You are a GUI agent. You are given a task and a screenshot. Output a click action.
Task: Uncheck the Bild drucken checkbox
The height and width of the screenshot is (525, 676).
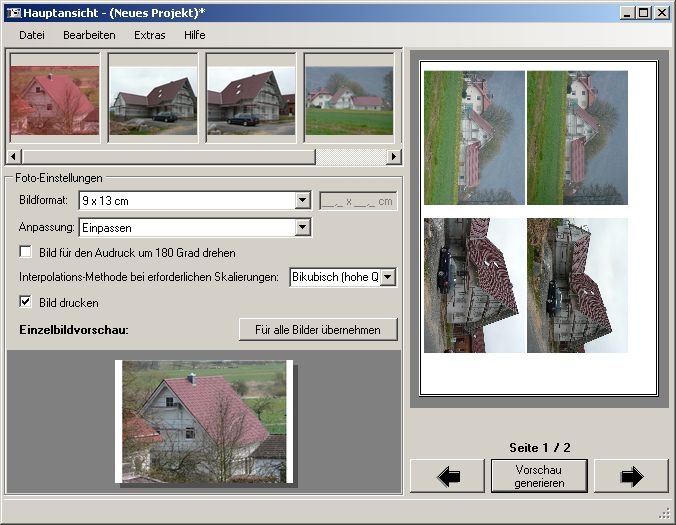pos(26,302)
